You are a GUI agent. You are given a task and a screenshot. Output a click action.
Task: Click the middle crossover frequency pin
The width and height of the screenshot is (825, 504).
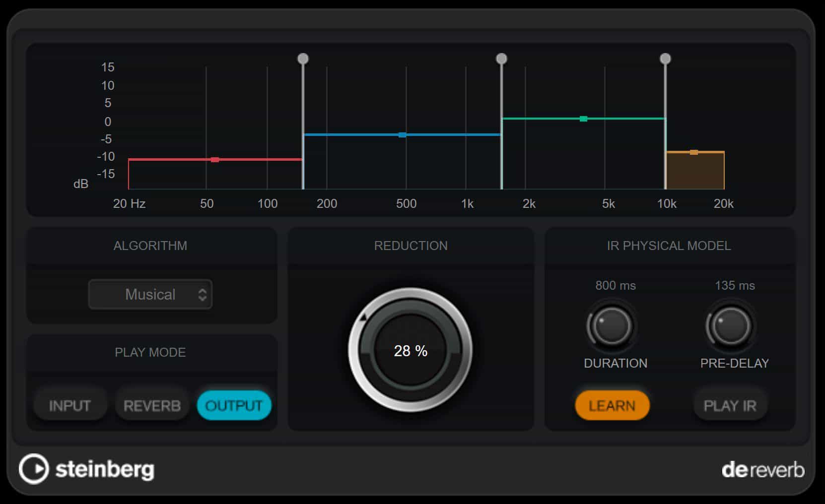502,59
